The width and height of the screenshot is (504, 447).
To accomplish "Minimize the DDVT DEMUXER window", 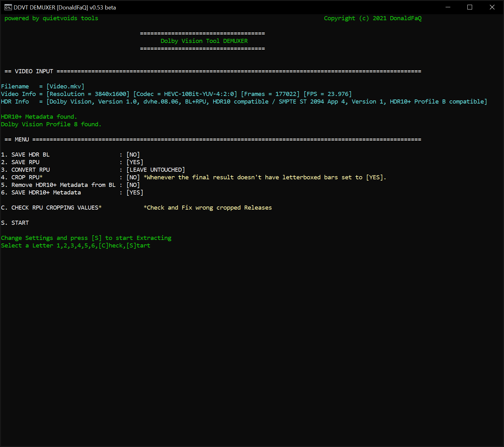I will (448, 7).
